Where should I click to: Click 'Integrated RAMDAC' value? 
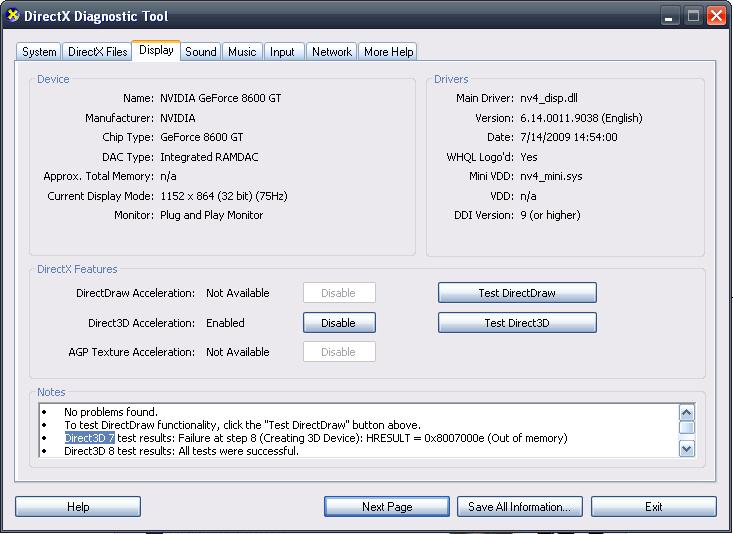[209, 157]
